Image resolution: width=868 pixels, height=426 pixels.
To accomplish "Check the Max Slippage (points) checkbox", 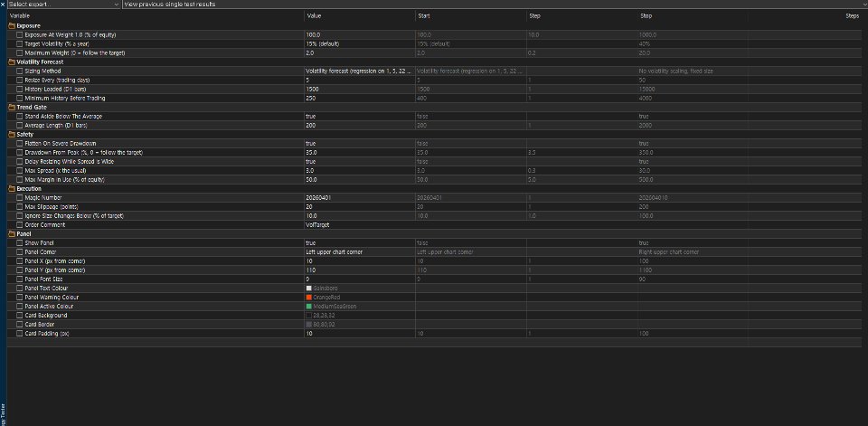I will (x=19, y=206).
